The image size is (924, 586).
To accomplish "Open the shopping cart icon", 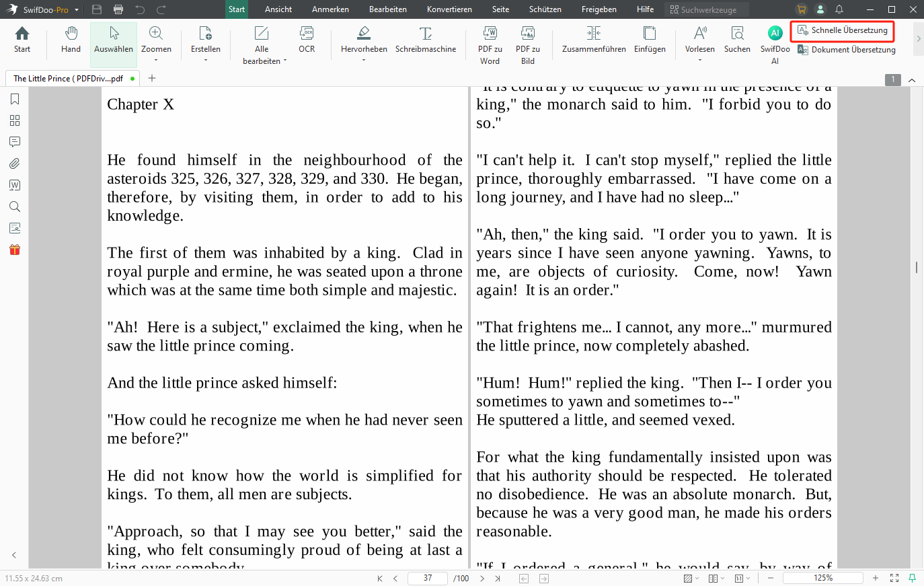I will tap(801, 9).
